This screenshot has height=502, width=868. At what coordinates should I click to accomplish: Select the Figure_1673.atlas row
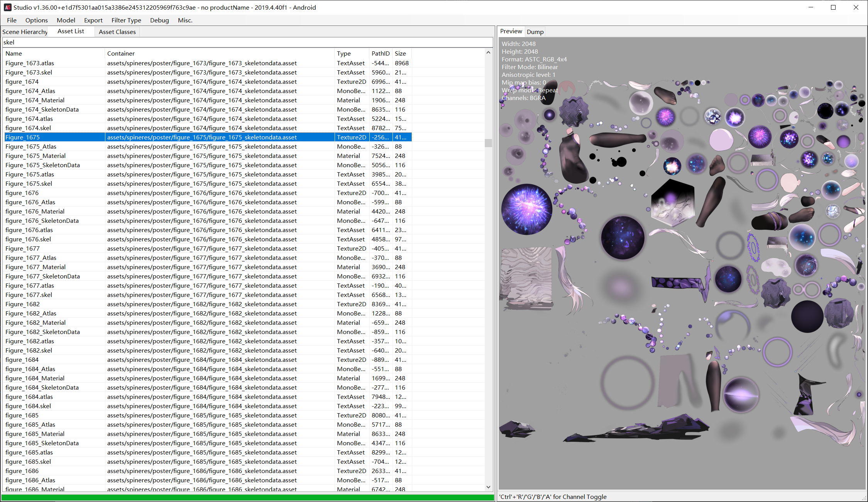(x=208, y=63)
